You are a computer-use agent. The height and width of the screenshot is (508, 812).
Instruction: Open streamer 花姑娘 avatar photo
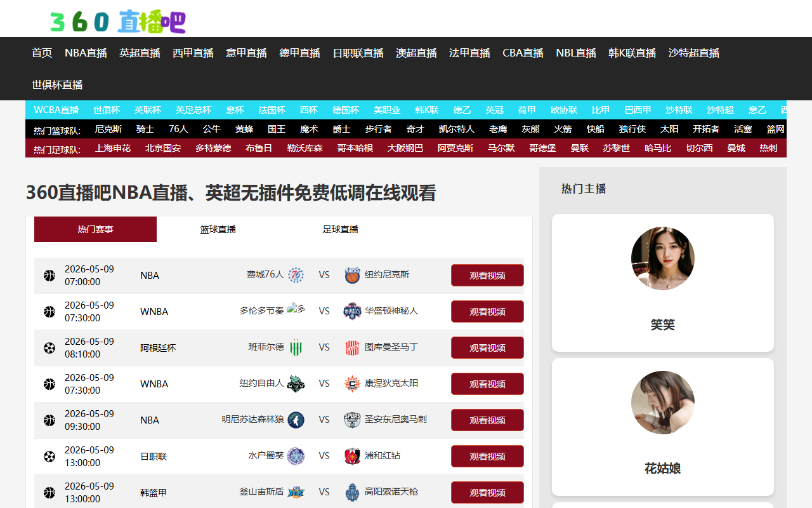(663, 403)
